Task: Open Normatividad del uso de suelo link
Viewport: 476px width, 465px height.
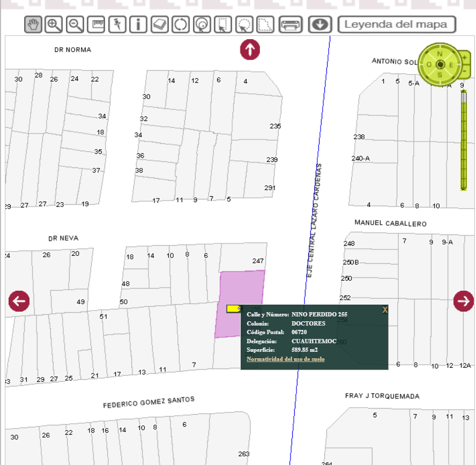Action: point(285,359)
